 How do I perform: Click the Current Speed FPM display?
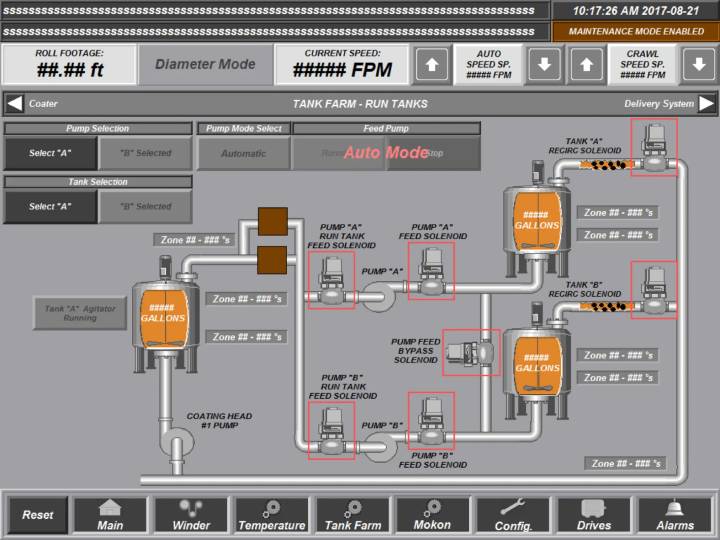pyautogui.click(x=343, y=64)
